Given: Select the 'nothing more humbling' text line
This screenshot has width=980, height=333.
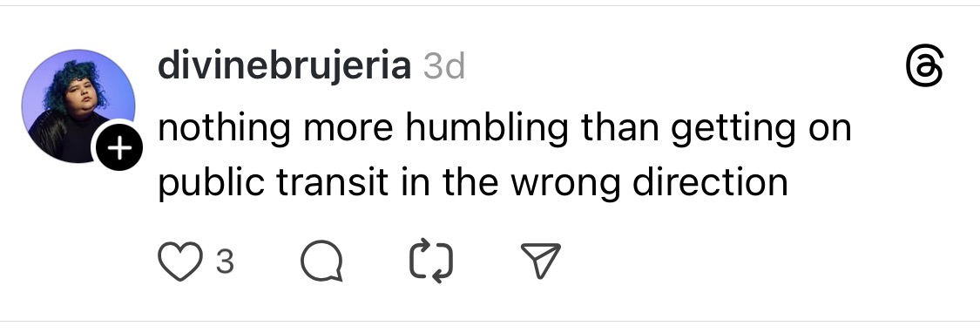Looking at the screenshot, I should 504,127.
